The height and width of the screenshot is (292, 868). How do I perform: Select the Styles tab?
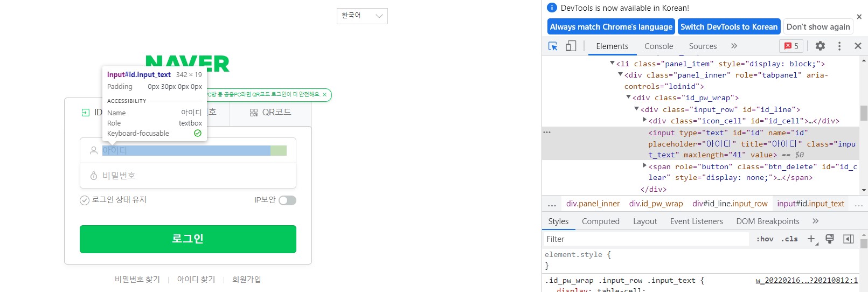click(x=558, y=221)
